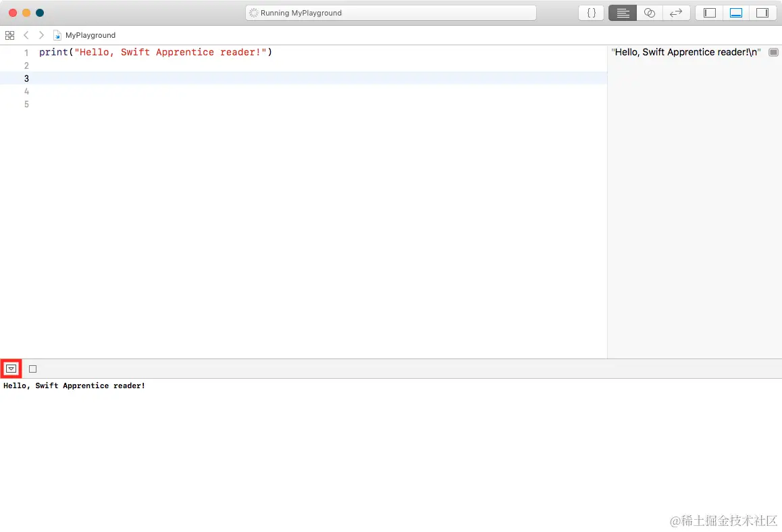This screenshot has height=532, width=782.
Task: Click the red close window button
Action: point(13,13)
